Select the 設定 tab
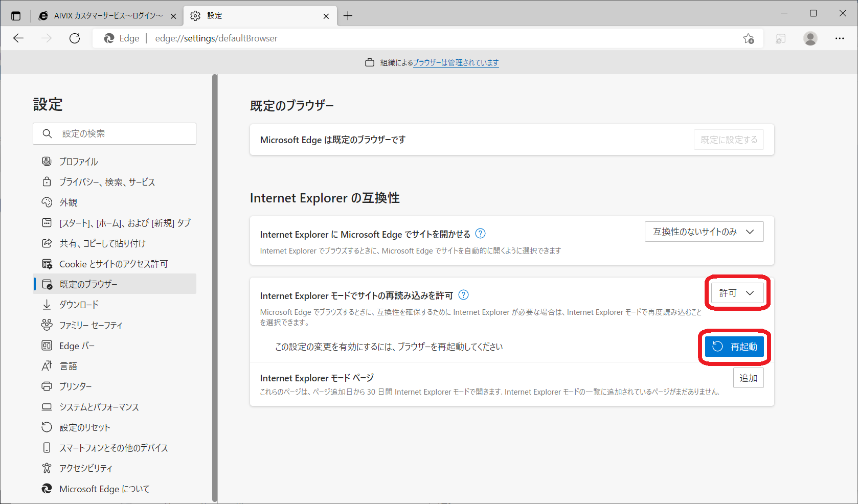 [260, 16]
